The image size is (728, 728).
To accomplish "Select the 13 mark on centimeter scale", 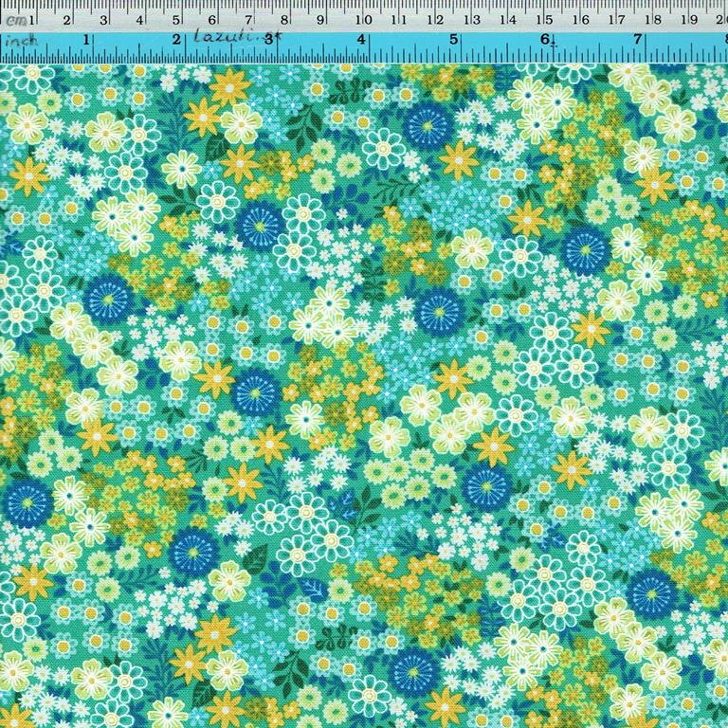I will (471, 20).
